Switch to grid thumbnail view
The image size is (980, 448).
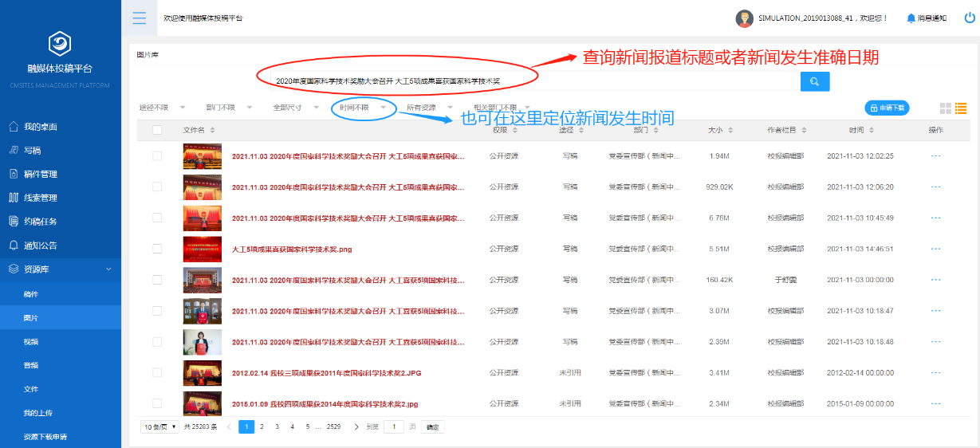945,108
